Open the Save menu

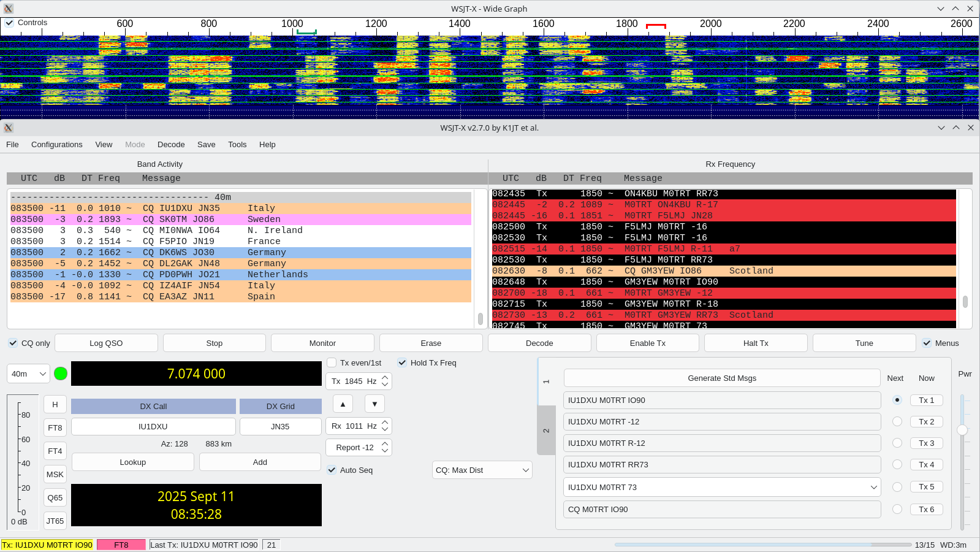207,145
